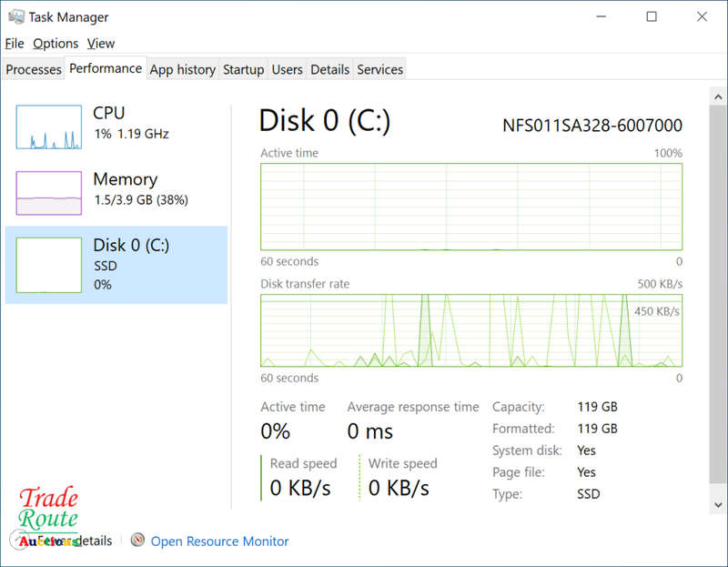Click the scrollbar down arrow
The width and height of the screenshot is (728, 567).
718,505
